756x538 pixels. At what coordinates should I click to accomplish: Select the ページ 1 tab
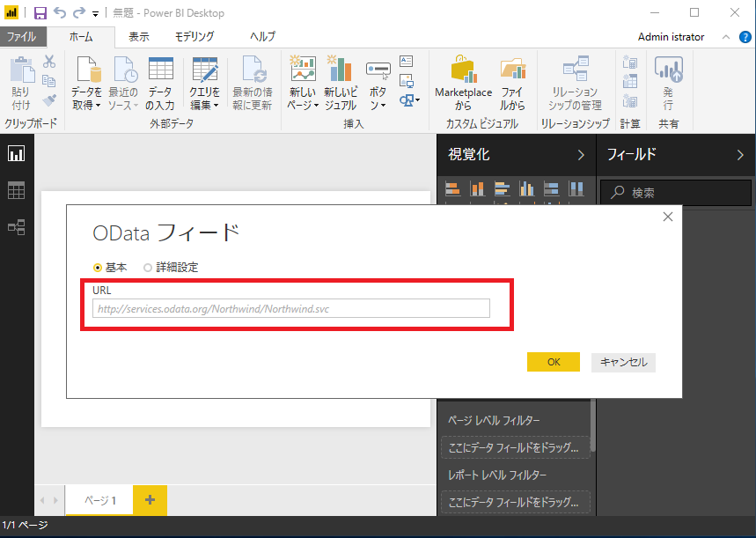(99, 500)
